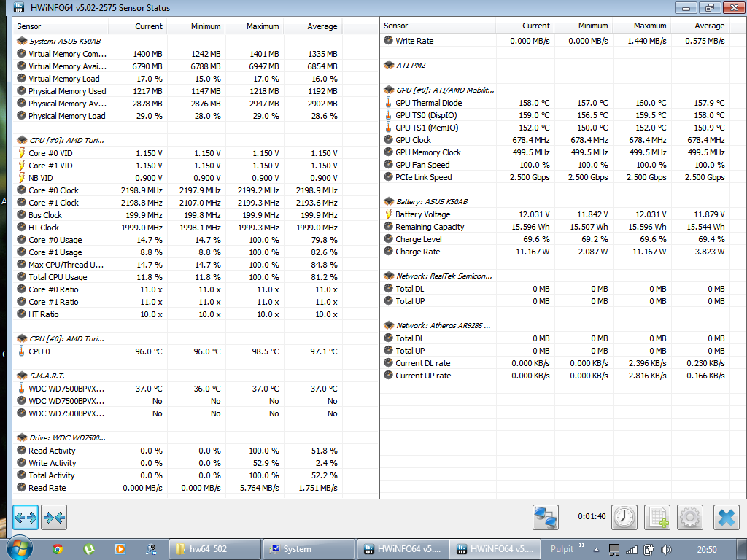Expand the Pulpit toolbar chevron

pos(581,545)
